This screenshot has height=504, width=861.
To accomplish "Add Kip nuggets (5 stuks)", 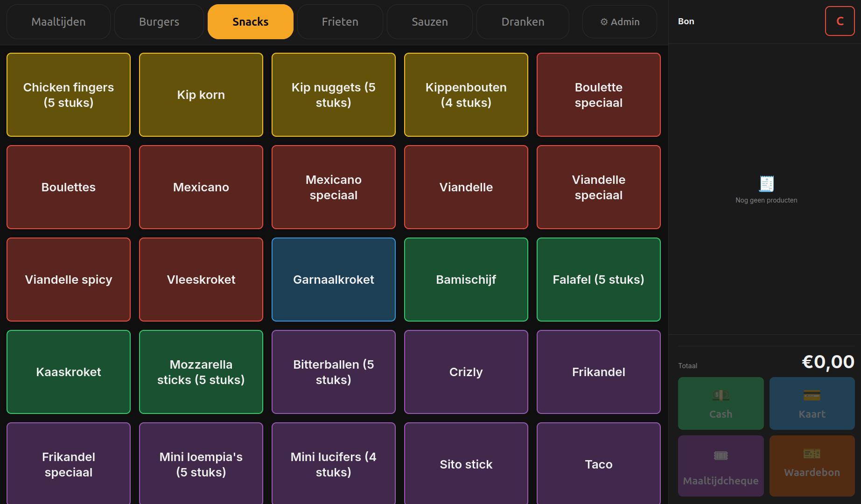I will (334, 95).
